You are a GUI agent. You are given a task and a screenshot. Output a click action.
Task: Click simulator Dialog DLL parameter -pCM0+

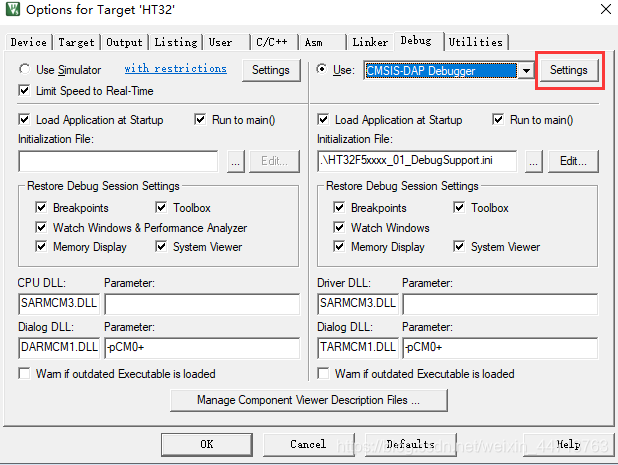pos(202,348)
